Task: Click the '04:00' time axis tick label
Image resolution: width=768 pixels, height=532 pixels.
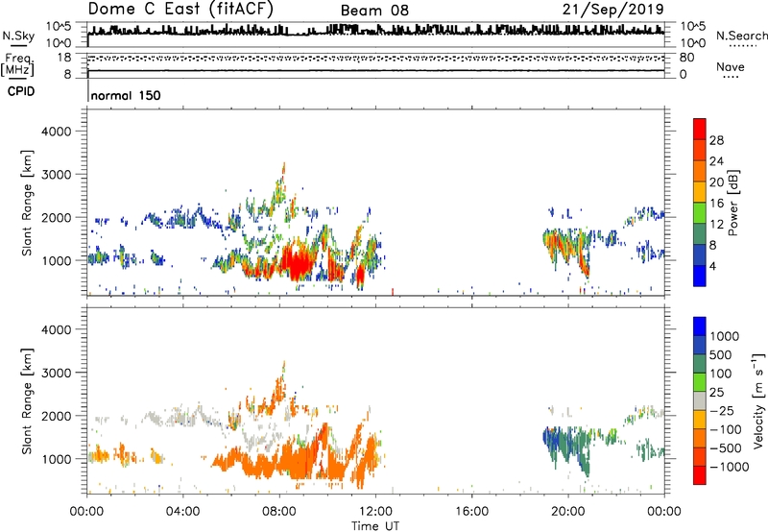Action: [183, 512]
